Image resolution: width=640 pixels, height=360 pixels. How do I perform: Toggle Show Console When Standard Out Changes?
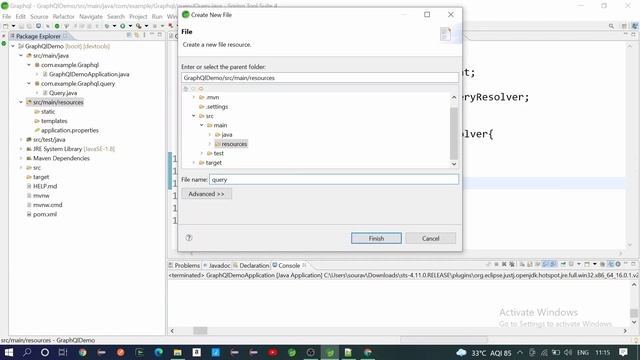pyautogui.click(x=545, y=264)
